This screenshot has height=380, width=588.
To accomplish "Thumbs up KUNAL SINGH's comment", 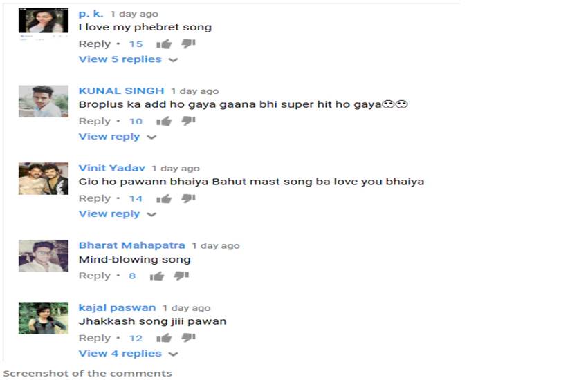I will 164,122.
